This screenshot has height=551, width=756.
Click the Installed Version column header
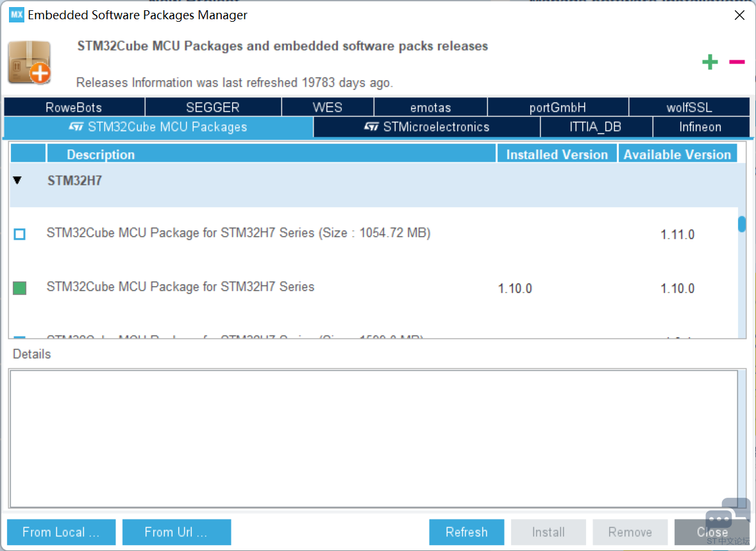[557, 154]
